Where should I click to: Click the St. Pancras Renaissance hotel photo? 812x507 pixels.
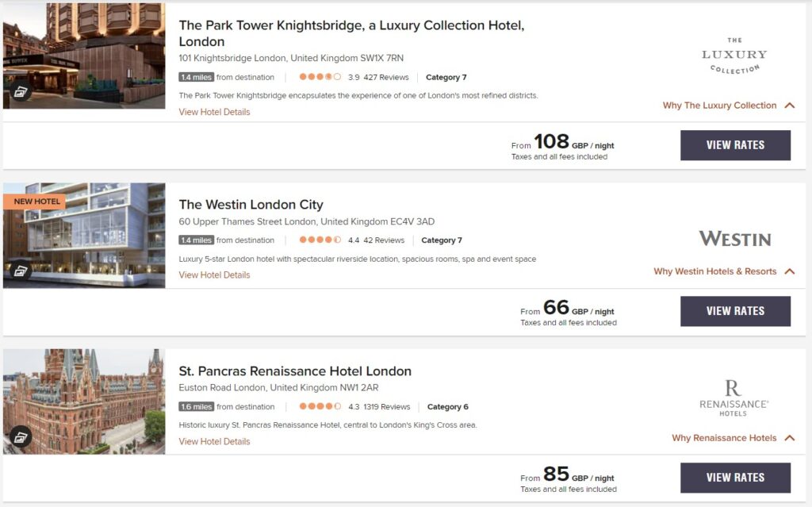(84, 401)
